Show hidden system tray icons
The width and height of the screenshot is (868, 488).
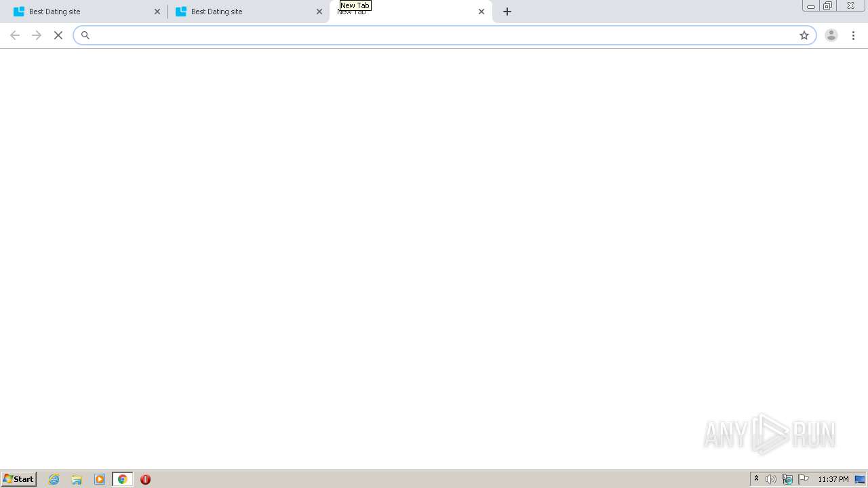tap(757, 479)
